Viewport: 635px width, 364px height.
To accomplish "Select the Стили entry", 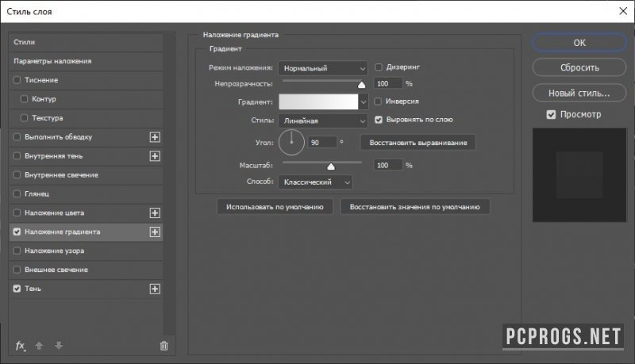I will pyautogui.click(x=86, y=42).
